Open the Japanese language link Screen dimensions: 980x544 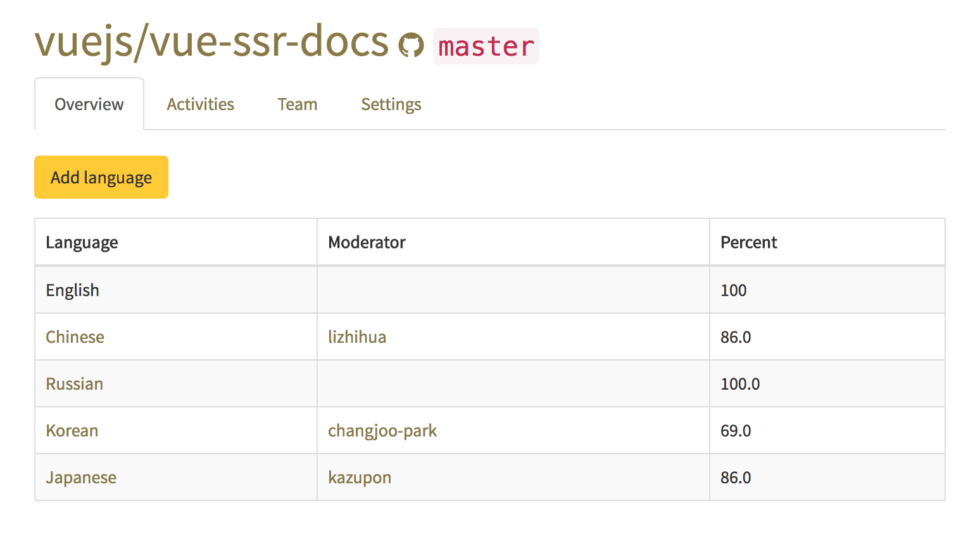[x=81, y=478]
